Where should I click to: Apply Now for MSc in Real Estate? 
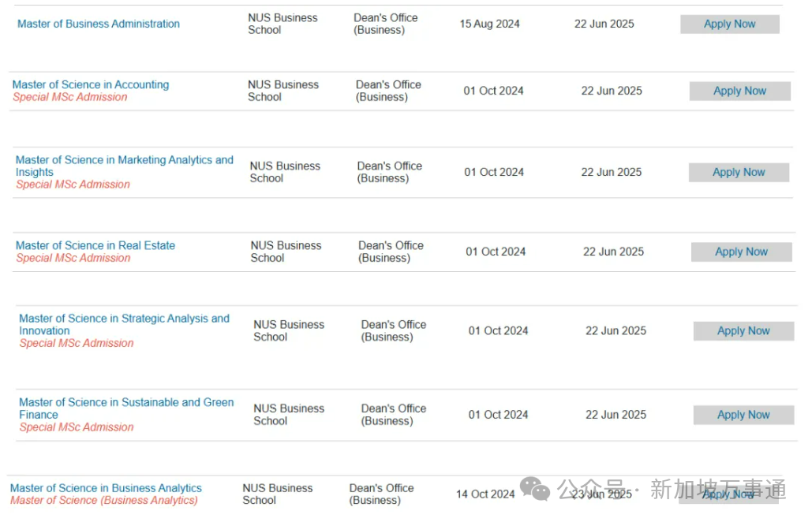742,252
